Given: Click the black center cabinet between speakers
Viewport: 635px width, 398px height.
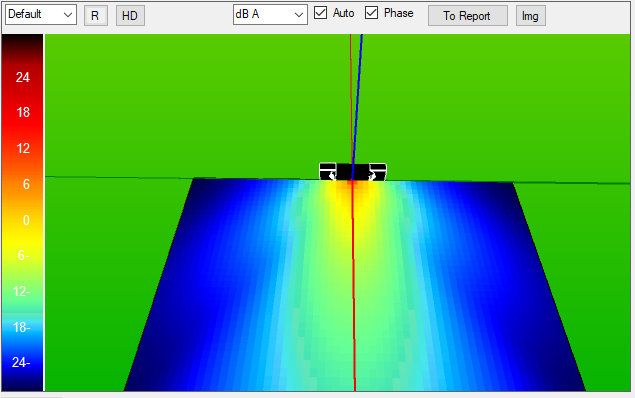Looking at the screenshot, I should pos(353,172).
